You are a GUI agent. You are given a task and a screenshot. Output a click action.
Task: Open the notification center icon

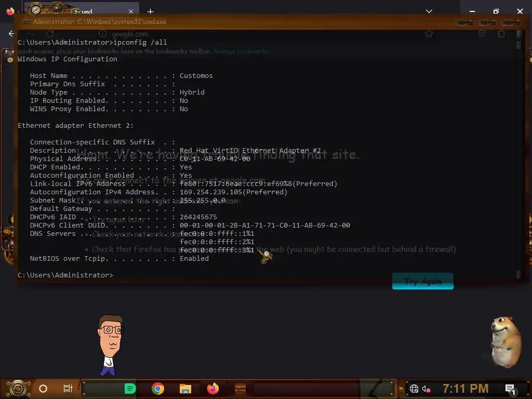pos(510,389)
